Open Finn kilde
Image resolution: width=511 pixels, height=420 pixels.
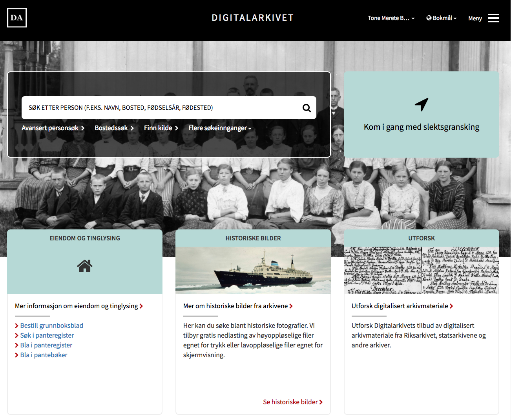click(161, 128)
